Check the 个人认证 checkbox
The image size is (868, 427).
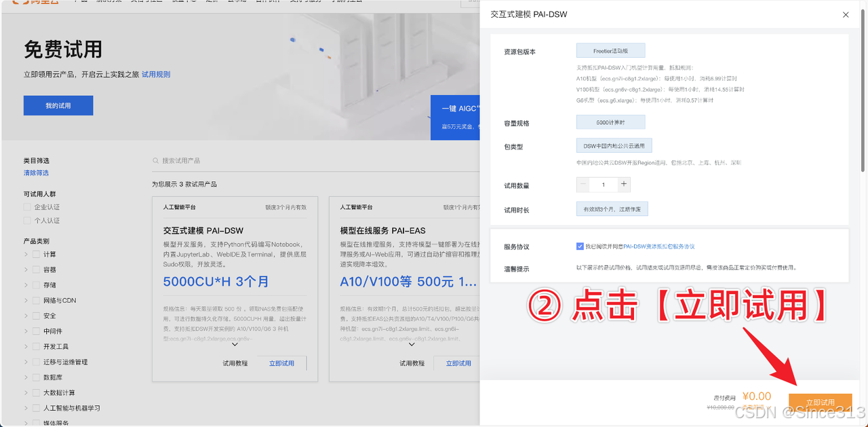click(27, 221)
